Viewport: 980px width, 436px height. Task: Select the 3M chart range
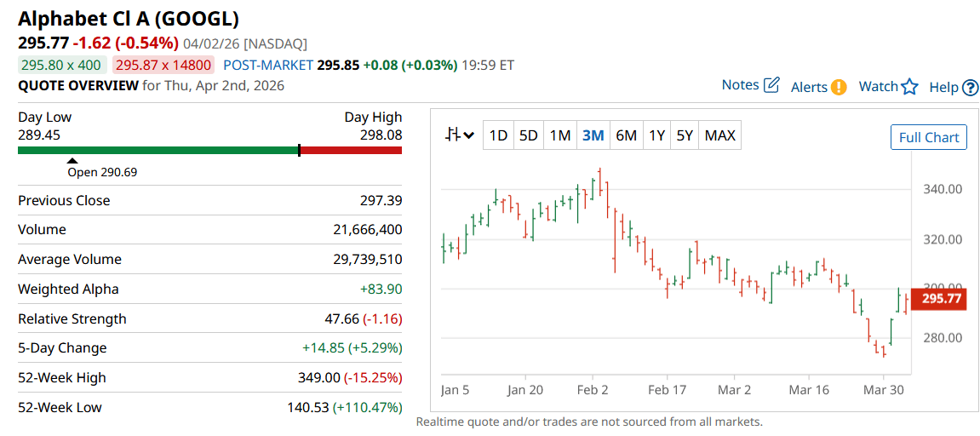[593, 135]
